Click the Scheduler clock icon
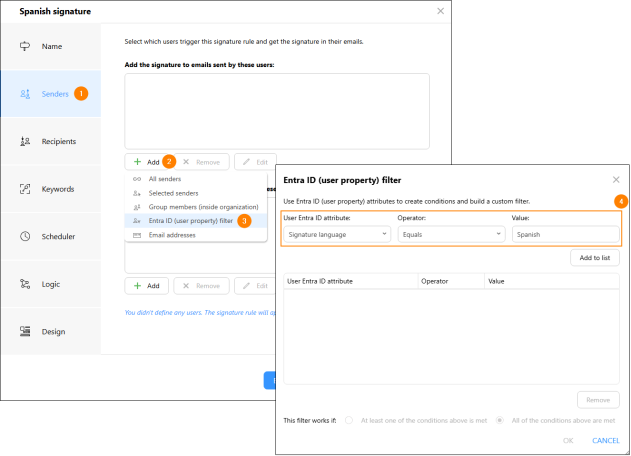The height and width of the screenshot is (456, 631). [25, 236]
